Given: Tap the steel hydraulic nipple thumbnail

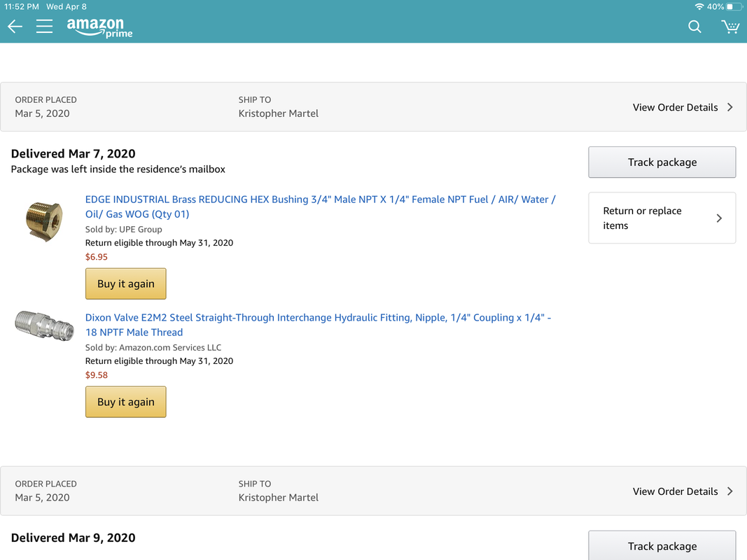Looking at the screenshot, I should [x=44, y=325].
